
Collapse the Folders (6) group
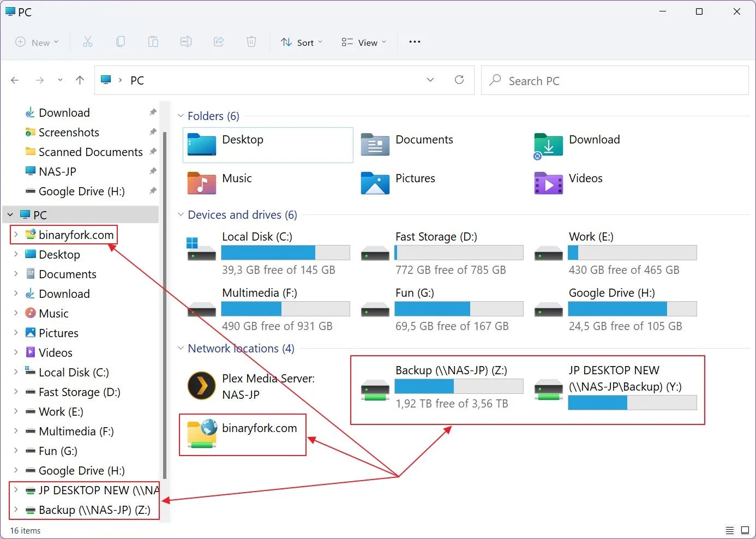coord(181,116)
